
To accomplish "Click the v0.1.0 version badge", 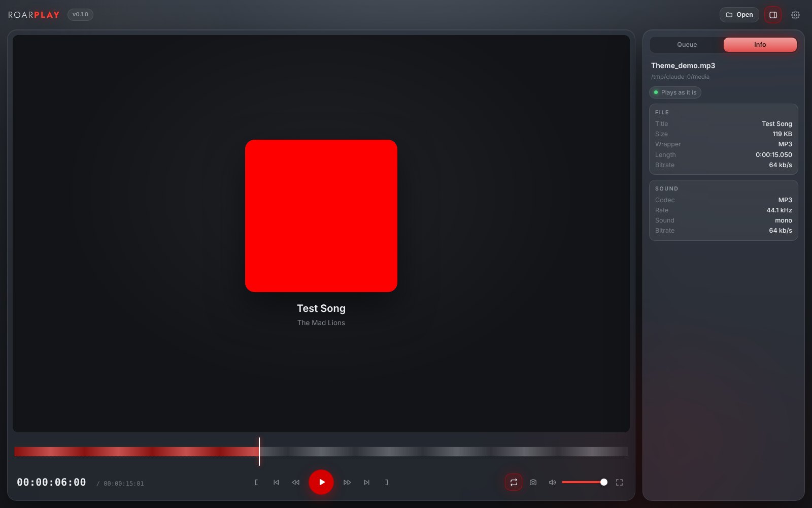I will pos(80,15).
